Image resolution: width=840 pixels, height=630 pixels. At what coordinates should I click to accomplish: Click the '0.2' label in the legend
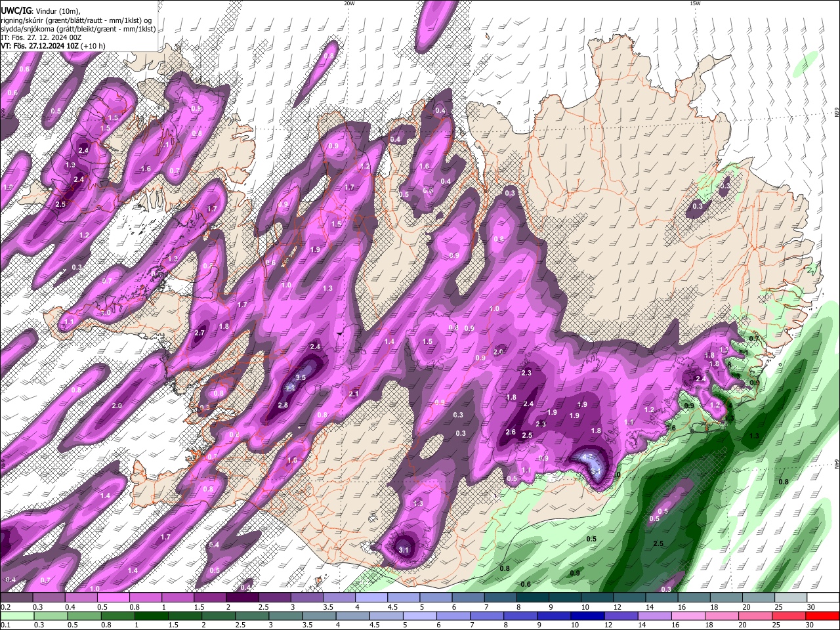tap(5, 606)
